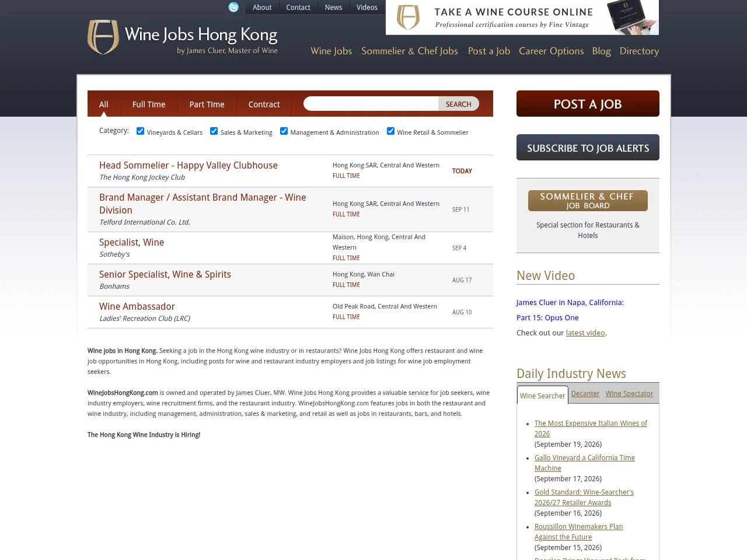747x560 pixels.
Task: Go to the News page
Action: pos(334,7)
